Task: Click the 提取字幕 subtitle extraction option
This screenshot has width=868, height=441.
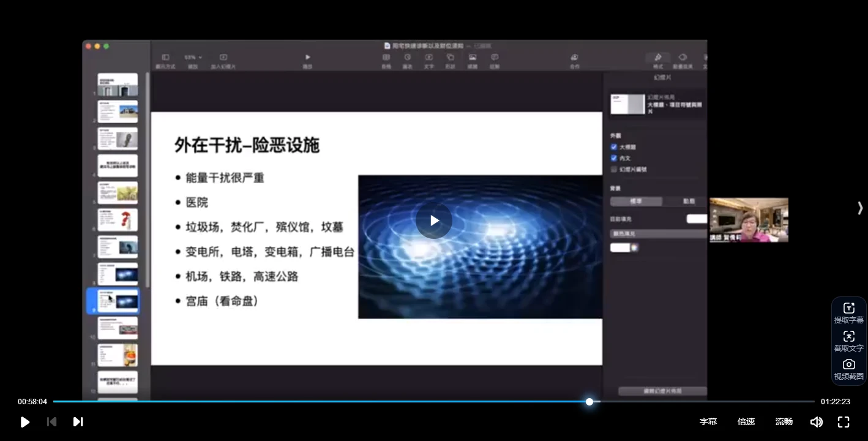Action: click(x=848, y=312)
